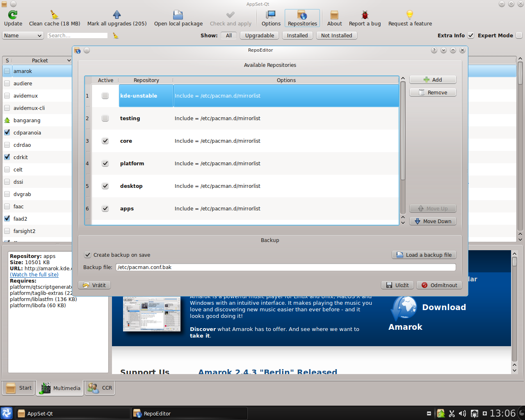The image size is (525, 420).
Task: Click the repository list vertical scrollbar
Action: point(403,130)
